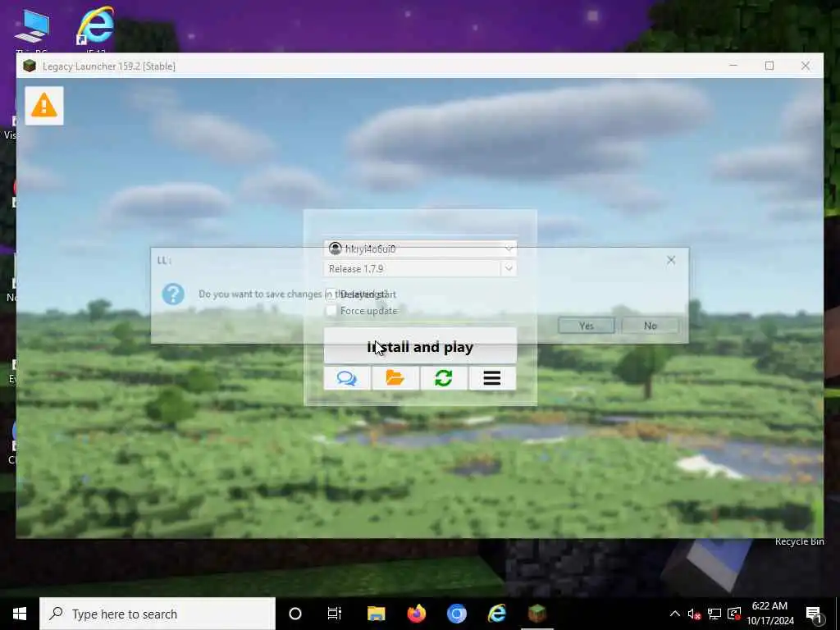
Task: Select the Minecraft launcher taskbar icon
Action: pos(536,614)
